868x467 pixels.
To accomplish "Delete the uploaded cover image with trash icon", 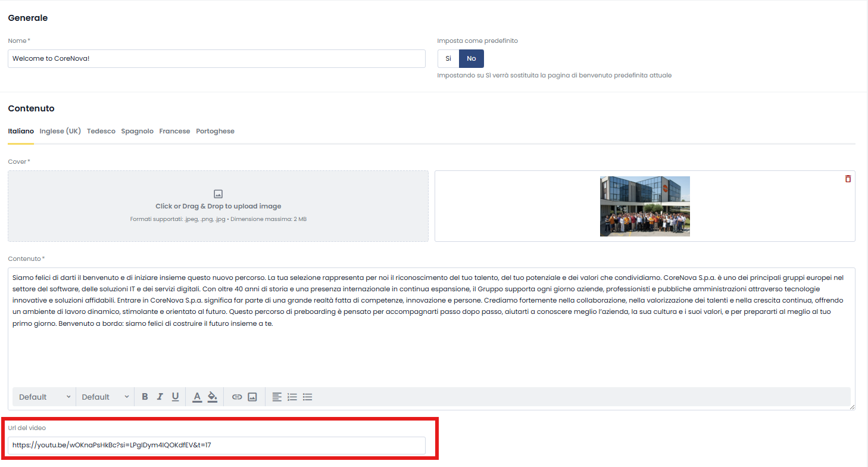I will (848, 179).
